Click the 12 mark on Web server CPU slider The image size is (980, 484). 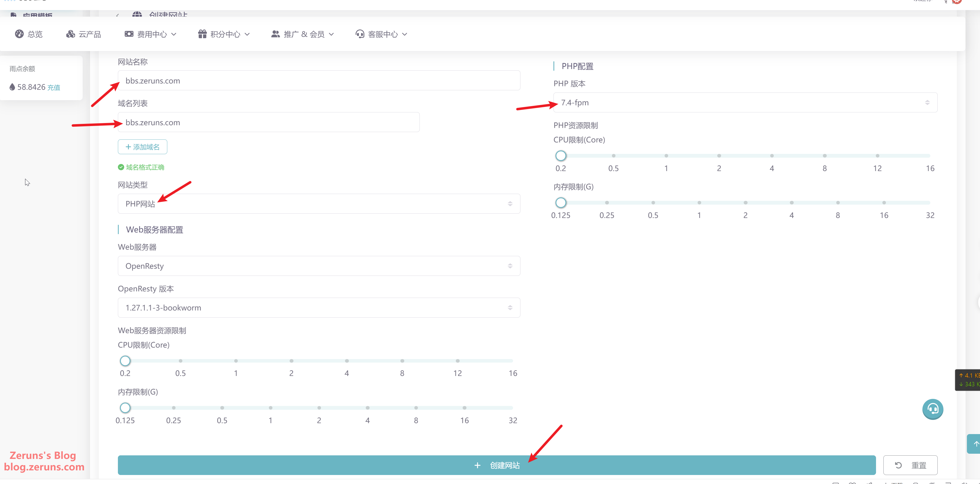pyautogui.click(x=458, y=361)
